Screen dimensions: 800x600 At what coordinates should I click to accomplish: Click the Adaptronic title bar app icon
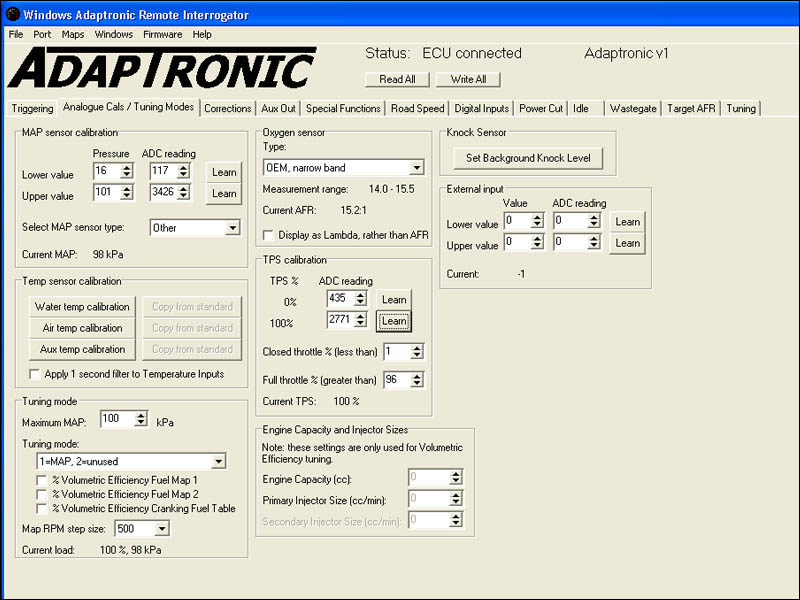tap(12, 14)
